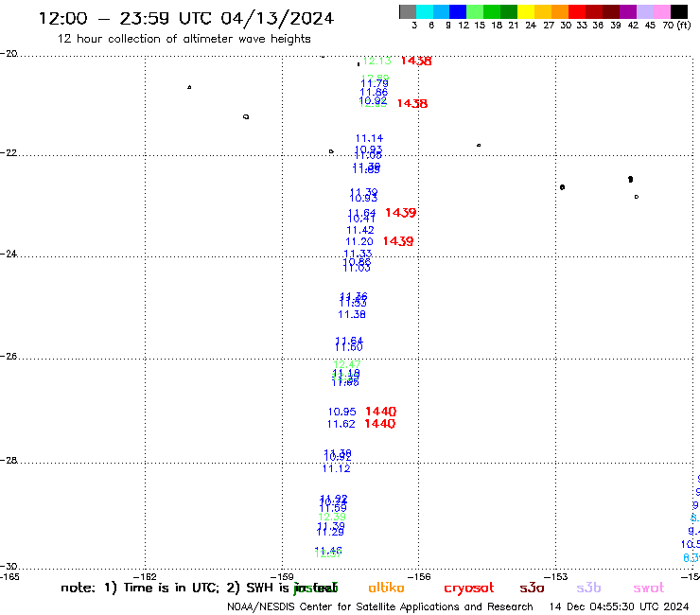700x615 pixels.
Task: Click the blue wave height value '11.79'
Action: (374, 84)
